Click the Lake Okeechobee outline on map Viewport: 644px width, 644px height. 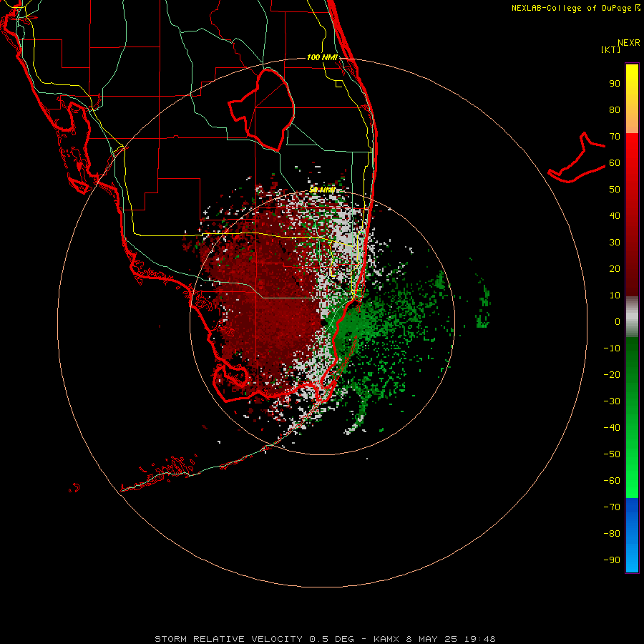coord(262,109)
